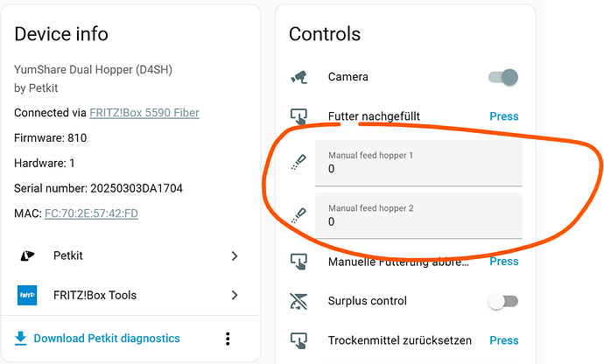Click the FRITZ!Box Tools blue icon

(27, 295)
